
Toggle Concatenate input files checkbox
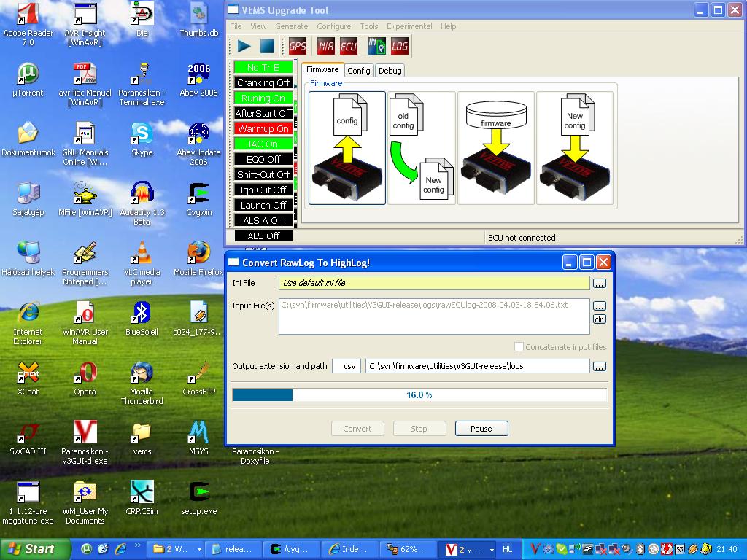519,346
